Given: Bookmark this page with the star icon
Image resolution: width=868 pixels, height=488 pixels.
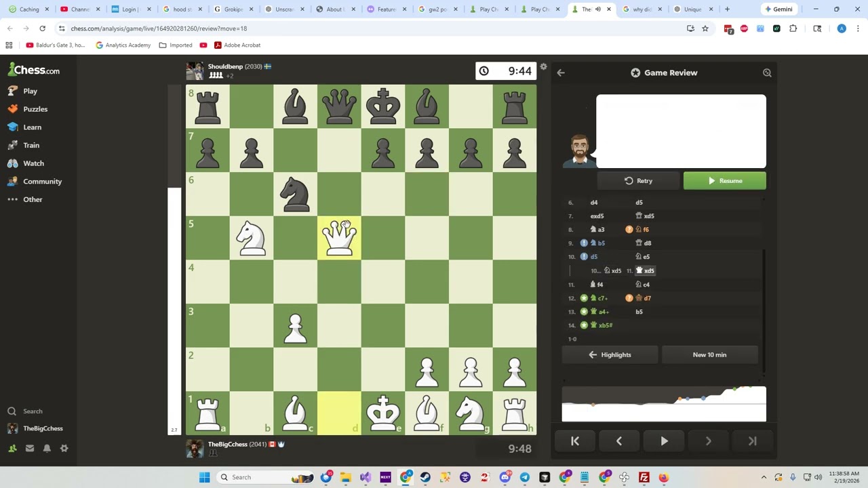Looking at the screenshot, I should 705,28.
